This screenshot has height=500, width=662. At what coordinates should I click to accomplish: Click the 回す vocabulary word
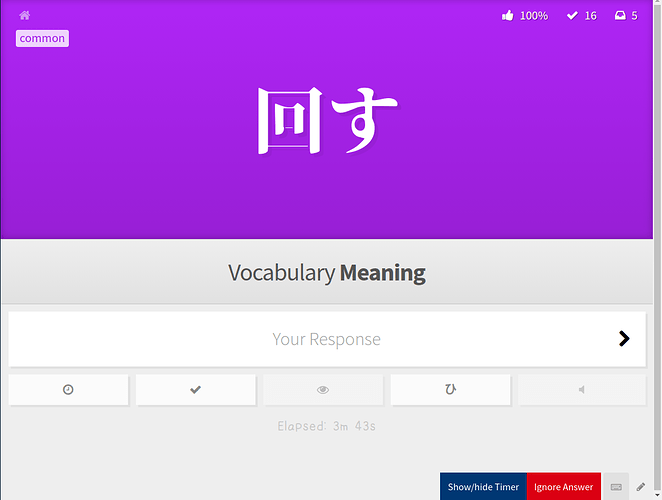(328, 121)
